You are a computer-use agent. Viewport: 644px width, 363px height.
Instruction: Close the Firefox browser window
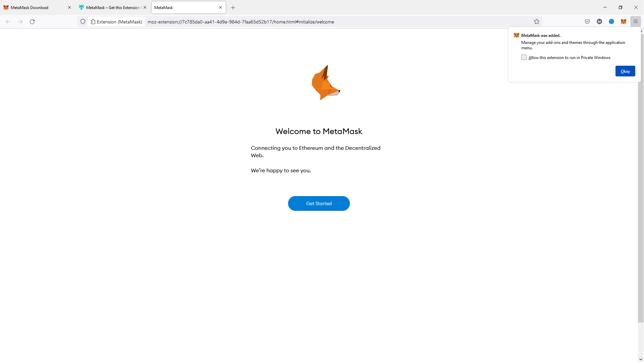point(636,7)
